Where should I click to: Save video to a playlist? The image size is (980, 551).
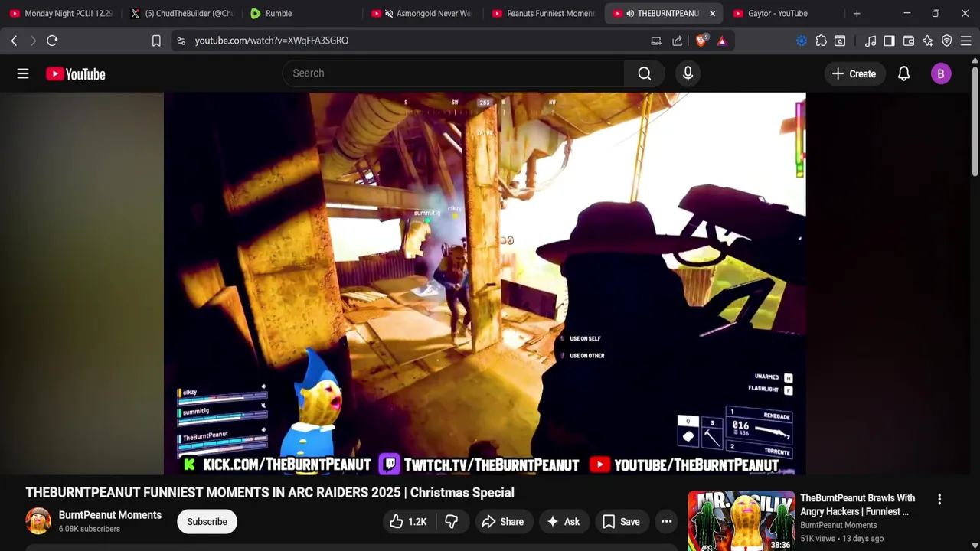[621, 522]
